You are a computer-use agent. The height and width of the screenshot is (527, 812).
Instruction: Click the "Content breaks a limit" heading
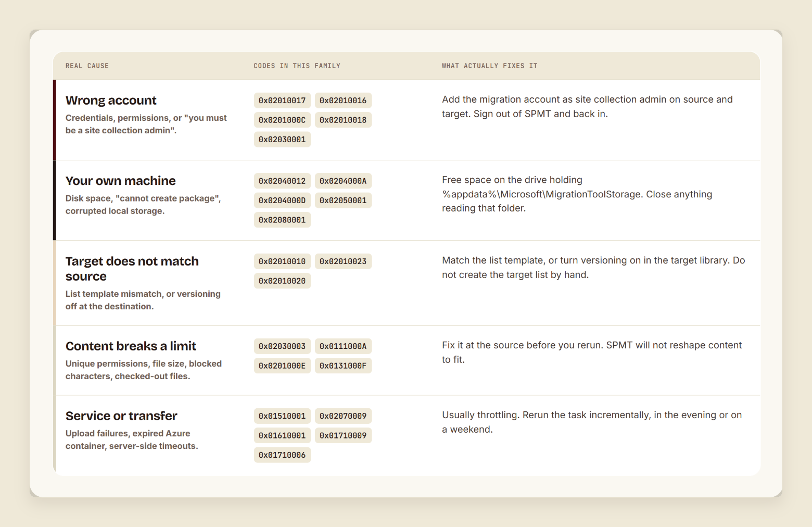pyautogui.click(x=131, y=346)
